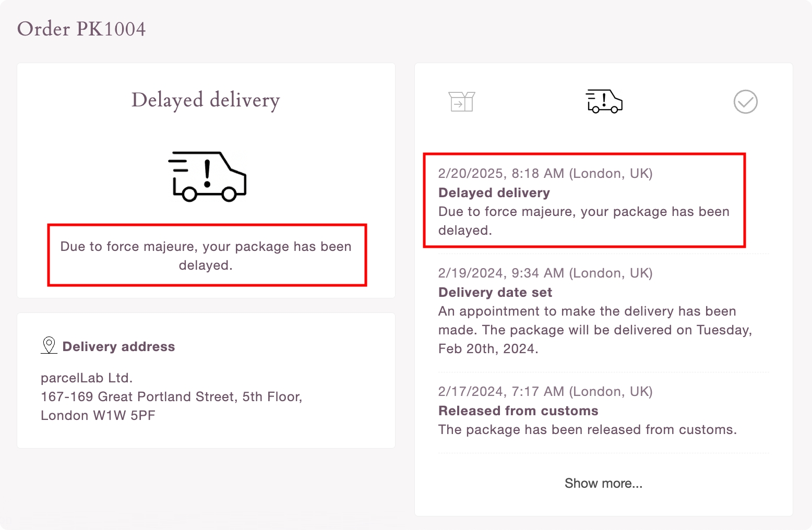Viewport: 812px width, 530px height.
Task: Click the appointment delivery description text
Action: (594, 330)
